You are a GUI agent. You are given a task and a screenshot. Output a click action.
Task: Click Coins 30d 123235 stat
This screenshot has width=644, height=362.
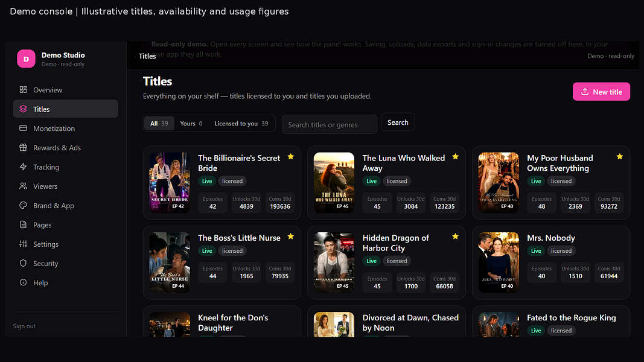pyautogui.click(x=444, y=203)
